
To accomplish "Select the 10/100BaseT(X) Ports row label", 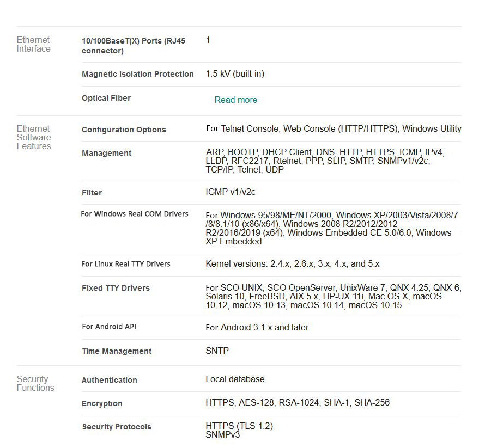I will 134,46.
